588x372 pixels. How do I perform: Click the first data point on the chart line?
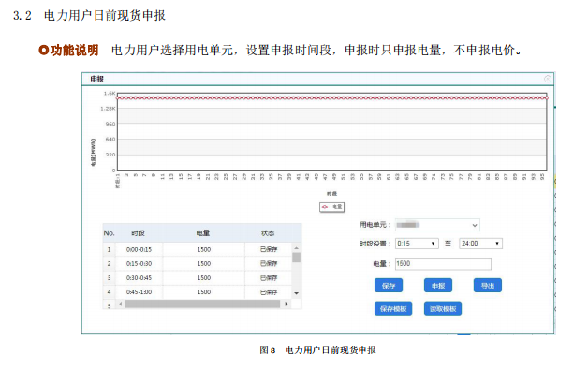(118, 98)
